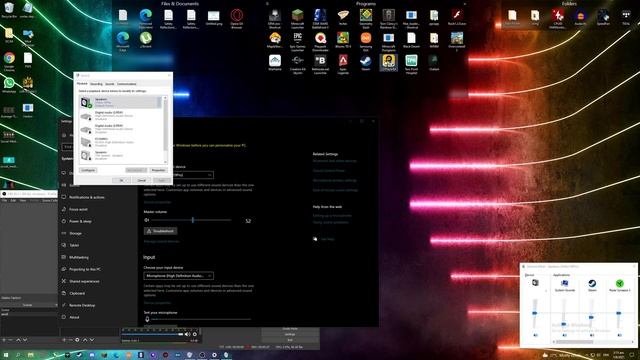This screenshot has height=360, width=640.
Task: Launch Warframe desktop icon
Action: pos(275,63)
